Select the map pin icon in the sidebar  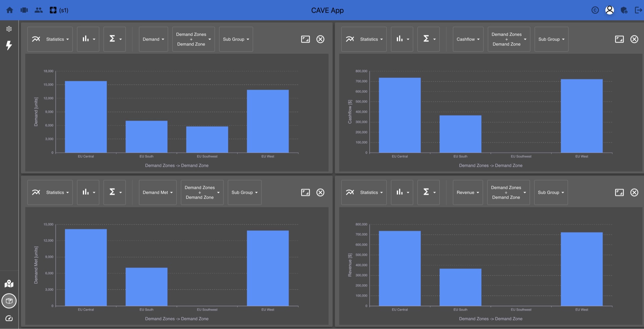click(x=9, y=284)
